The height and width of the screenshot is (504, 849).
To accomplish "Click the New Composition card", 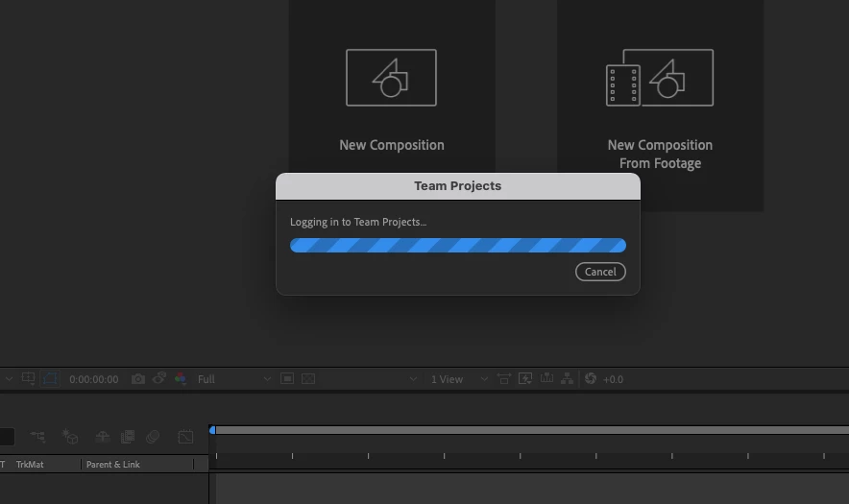I will (392, 86).
